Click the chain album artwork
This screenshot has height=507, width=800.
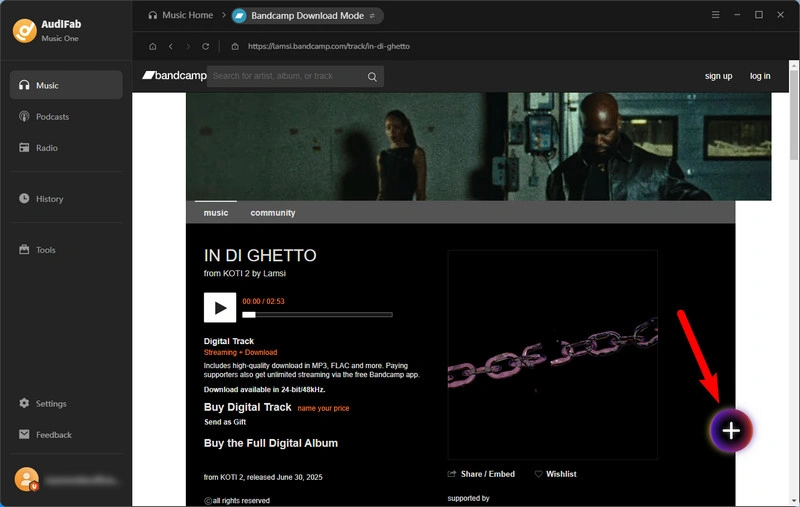tap(553, 355)
